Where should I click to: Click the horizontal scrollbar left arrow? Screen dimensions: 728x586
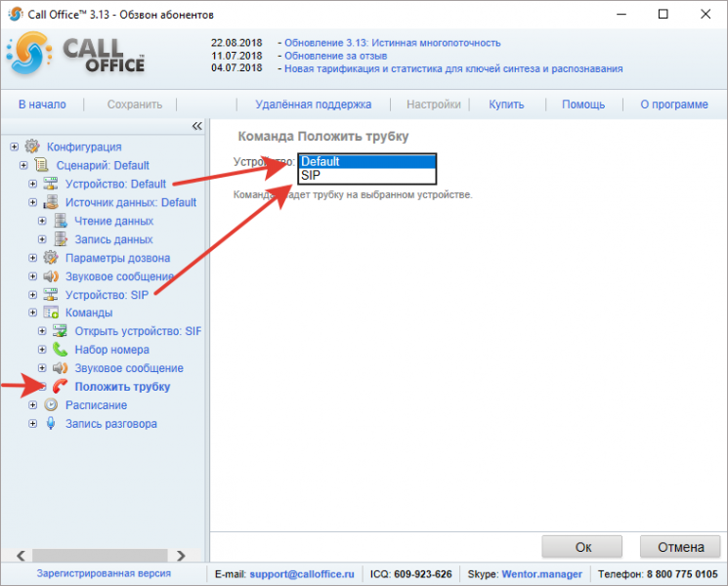coord(21,556)
